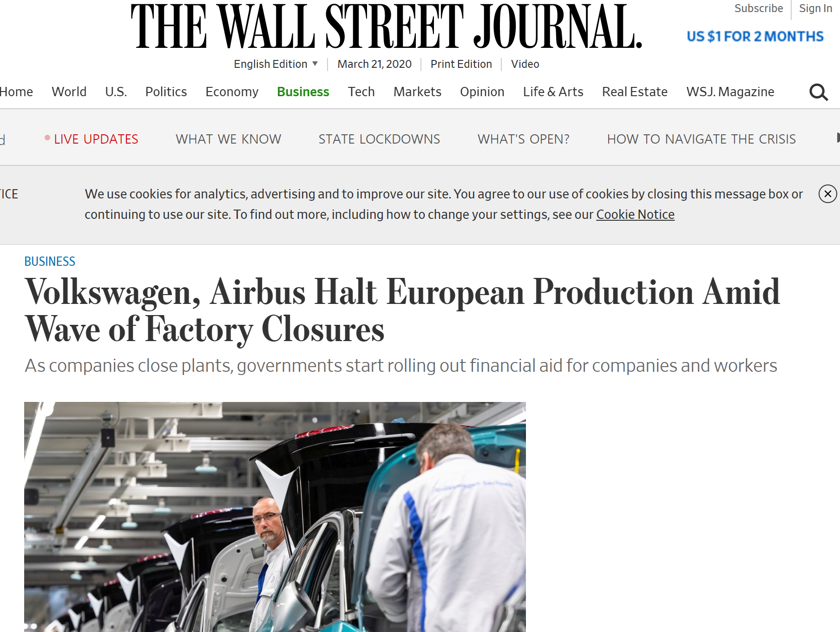Image resolution: width=840 pixels, height=632 pixels.
Task: Click The Wall Street Journal logo
Action: tap(386, 26)
